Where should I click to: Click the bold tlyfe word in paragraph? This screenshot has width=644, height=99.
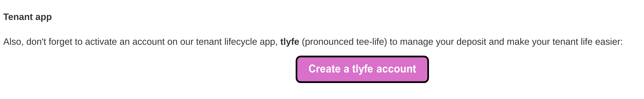[289, 42]
